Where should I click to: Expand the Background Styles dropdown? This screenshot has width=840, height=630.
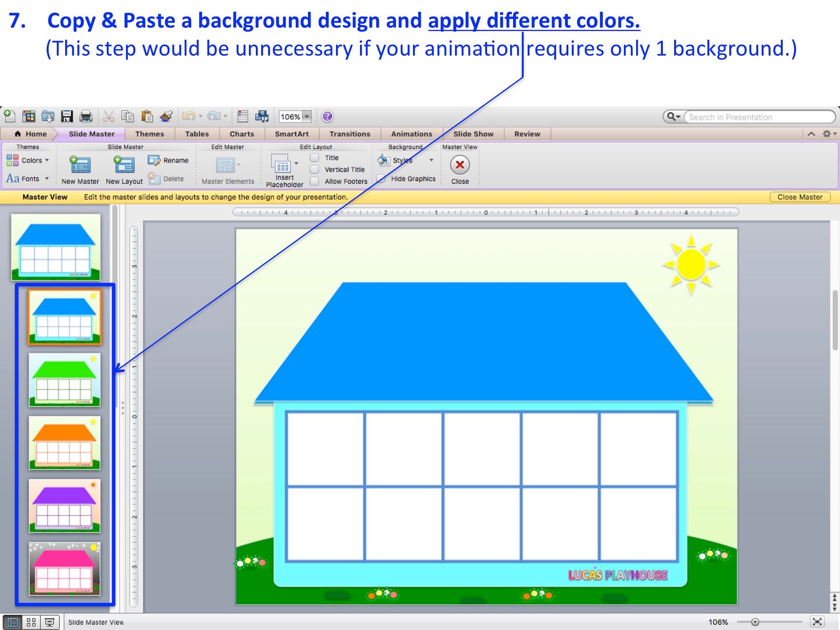[430, 160]
